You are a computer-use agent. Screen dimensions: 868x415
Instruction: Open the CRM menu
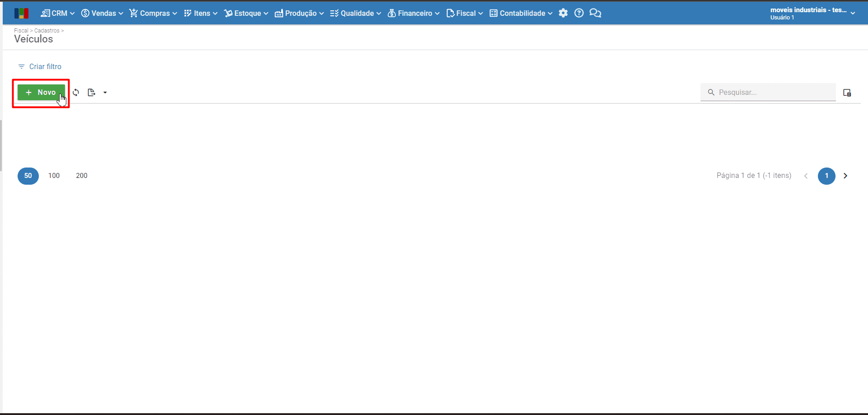[58, 13]
